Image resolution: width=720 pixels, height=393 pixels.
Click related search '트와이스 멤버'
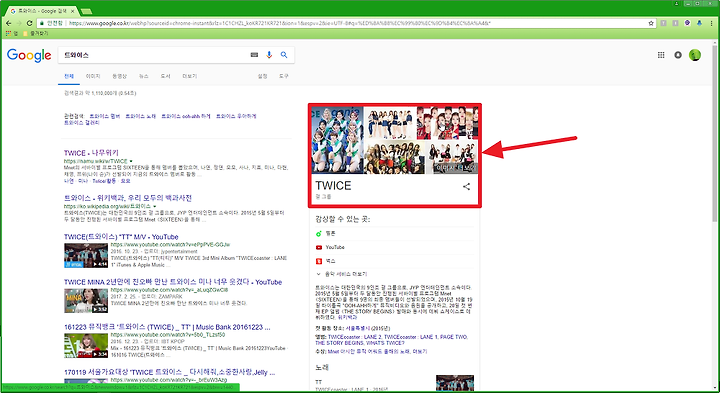104,116
